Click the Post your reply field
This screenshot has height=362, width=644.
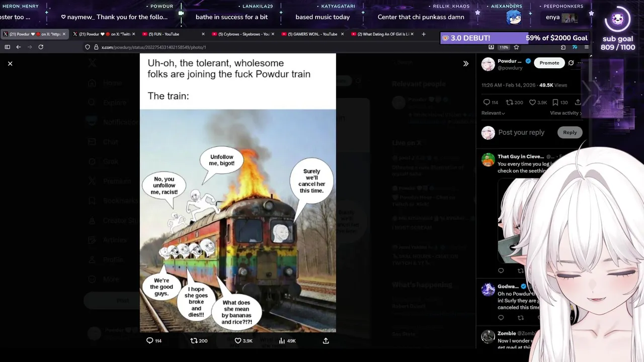[521, 132]
